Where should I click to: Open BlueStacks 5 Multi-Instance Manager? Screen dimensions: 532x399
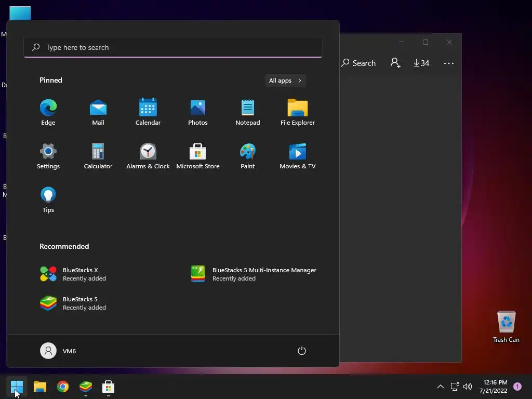pyautogui.click(x=254, y=274)
